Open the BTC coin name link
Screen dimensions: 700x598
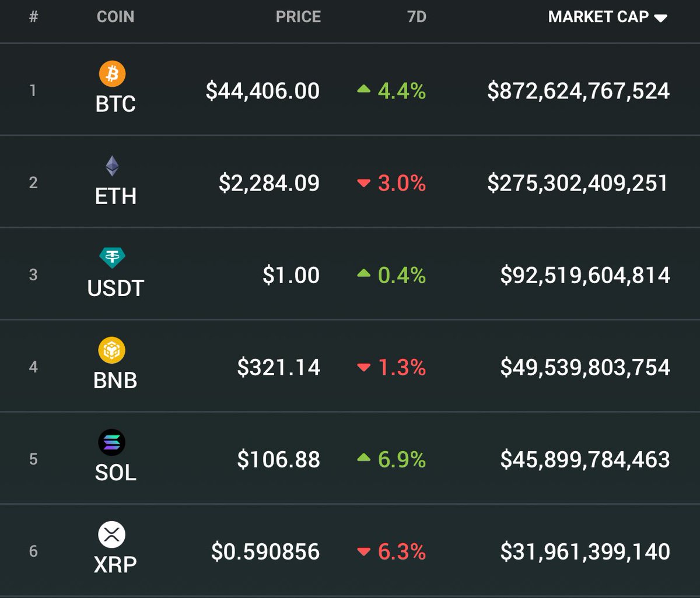click(116, 104)
